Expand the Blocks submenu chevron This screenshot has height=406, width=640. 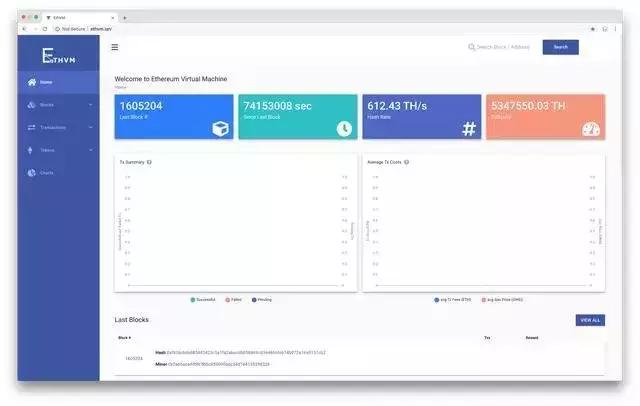point(90,105)
